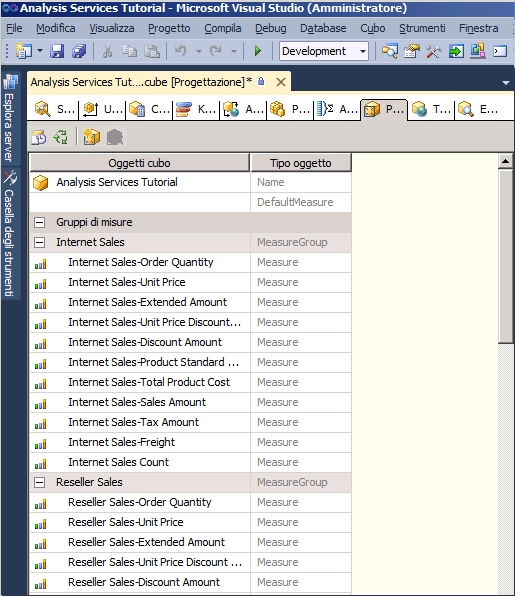This screenshot has width=515, height=596.
Task: Select Internet Sales Count row
Action: click(x=190, y=462)
